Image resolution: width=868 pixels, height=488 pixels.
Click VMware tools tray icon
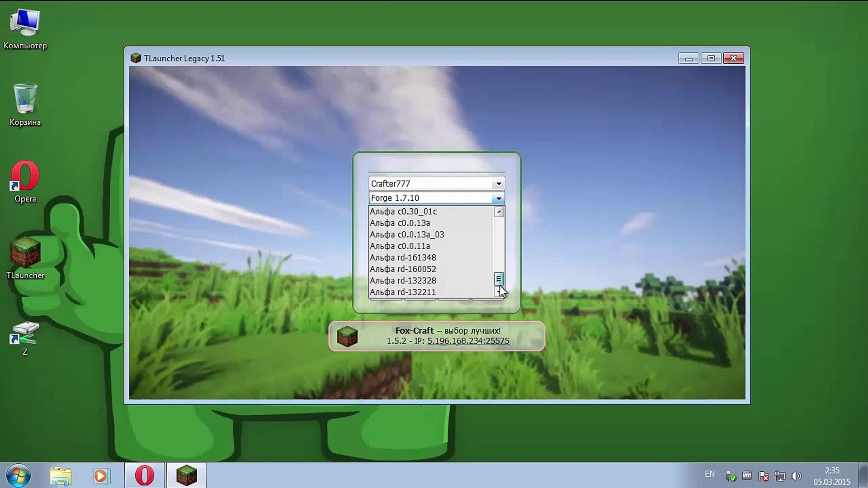746,476
